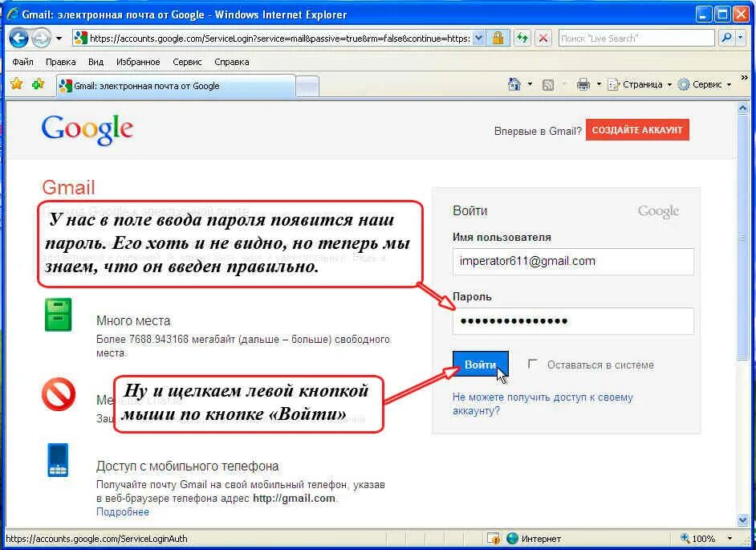Click the security lock icon in the address bar
This screenshot has width=756, height=550.
point(498,38)
